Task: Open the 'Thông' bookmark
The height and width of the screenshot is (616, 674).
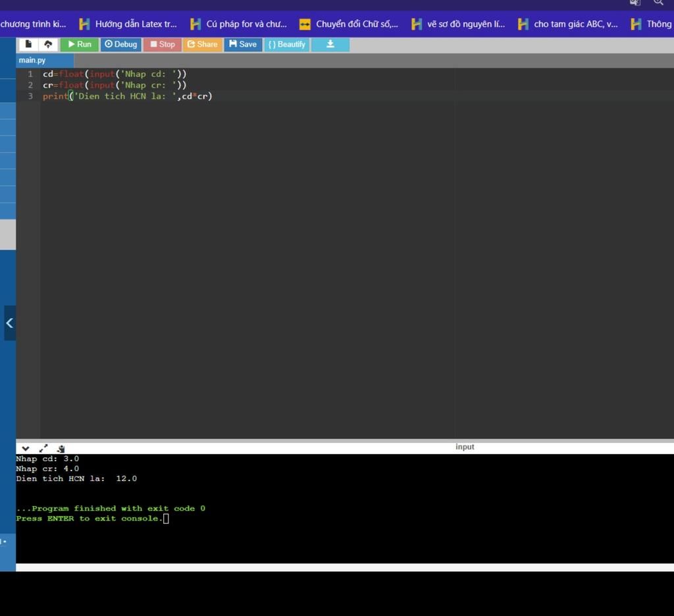Action: tap(651, 24)
